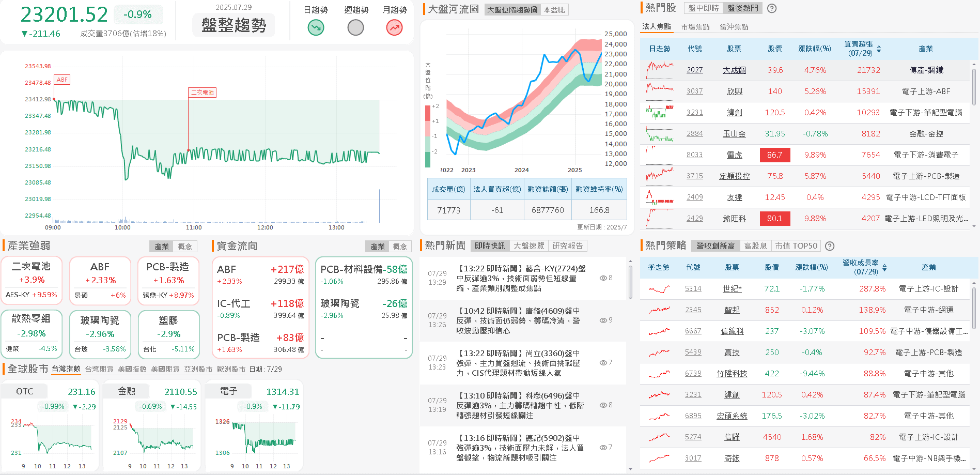The height and width of the screenshot is (475, 980).
Task: Open the stock link 欣興
Action: (x=734, y=91)
